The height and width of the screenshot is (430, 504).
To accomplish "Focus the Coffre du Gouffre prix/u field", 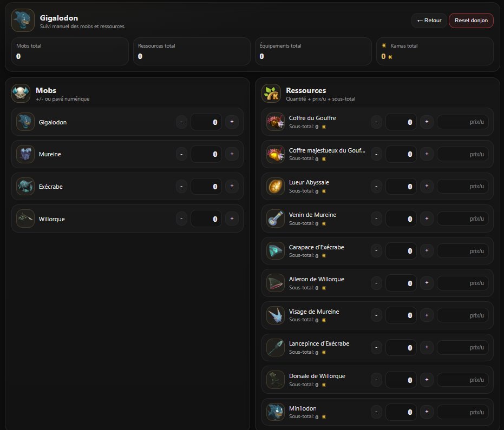I will click(463, 122).
